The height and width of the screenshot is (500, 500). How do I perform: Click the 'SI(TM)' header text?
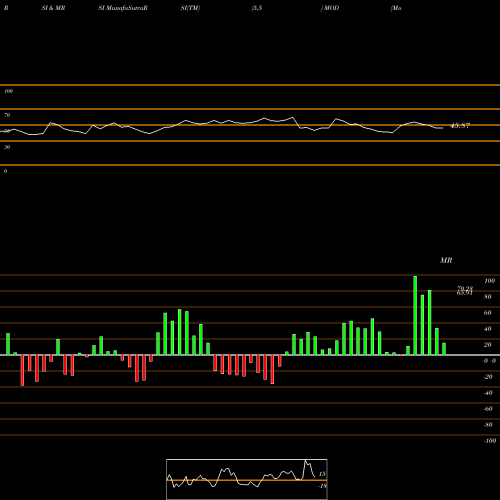pos(190,8)
